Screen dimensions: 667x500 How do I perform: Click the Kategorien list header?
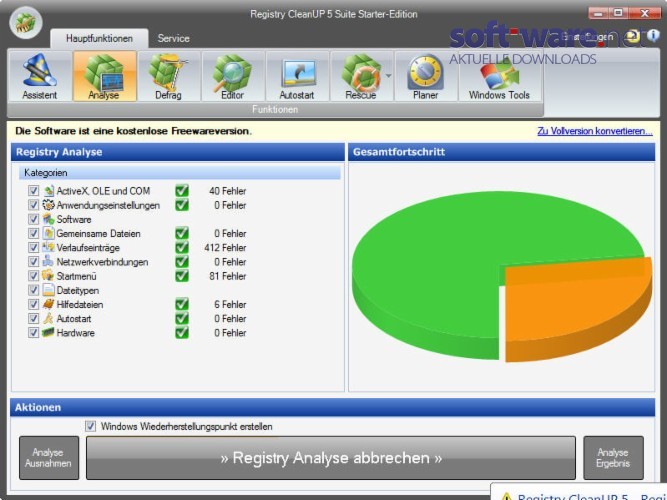tap(180, 173)
